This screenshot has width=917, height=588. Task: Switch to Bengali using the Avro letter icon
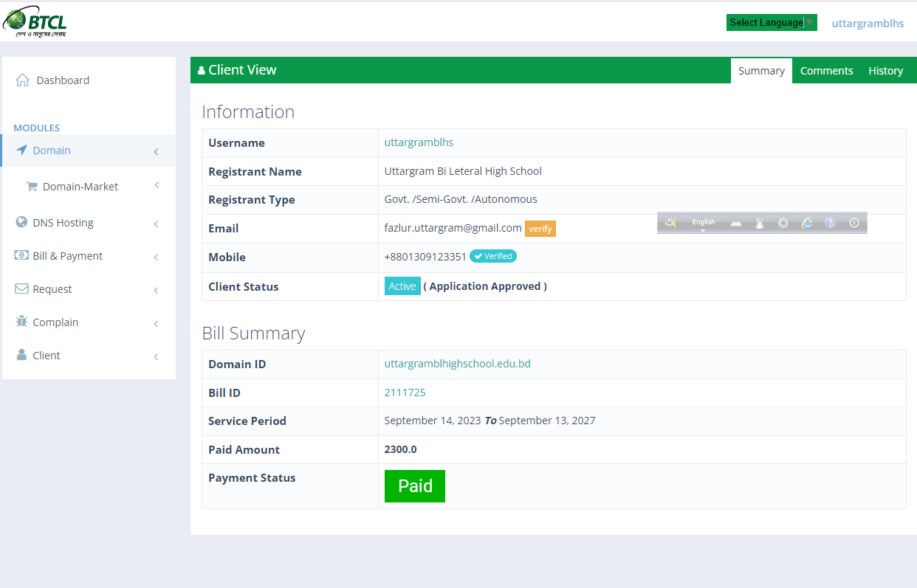click(672, 223)
